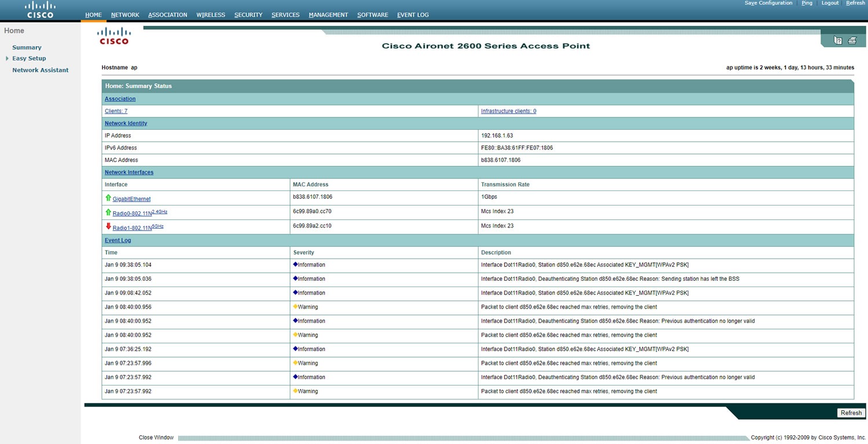Click MAC Address value b838.6107.1806 in Network Identity
The height and width of the screenshot is (444, 868).
[501, 160]
